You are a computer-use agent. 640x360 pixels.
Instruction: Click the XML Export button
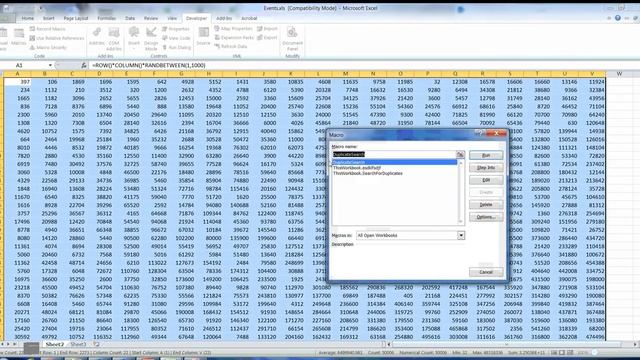pyautogui.click(x=267, y=38)
